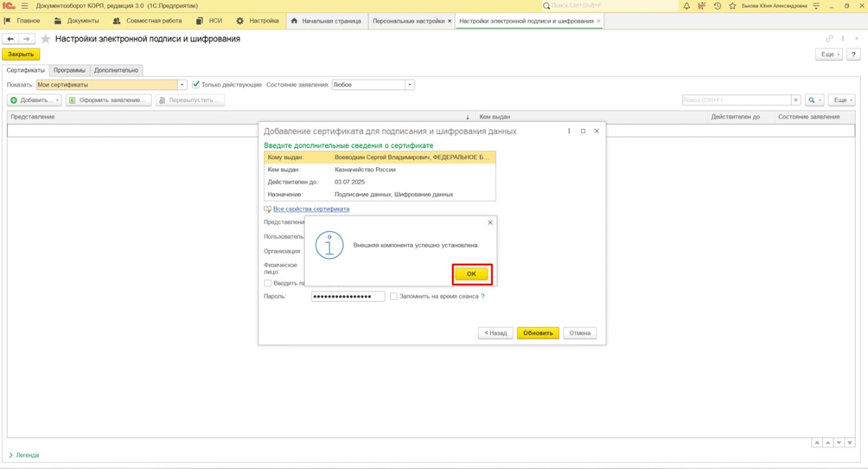Click into the Пароль field
The height and width of the screenshot is (469, 868).
348,297
